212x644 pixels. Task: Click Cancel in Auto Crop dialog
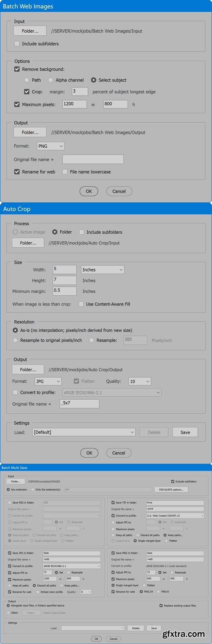click(x=119, y=453)
